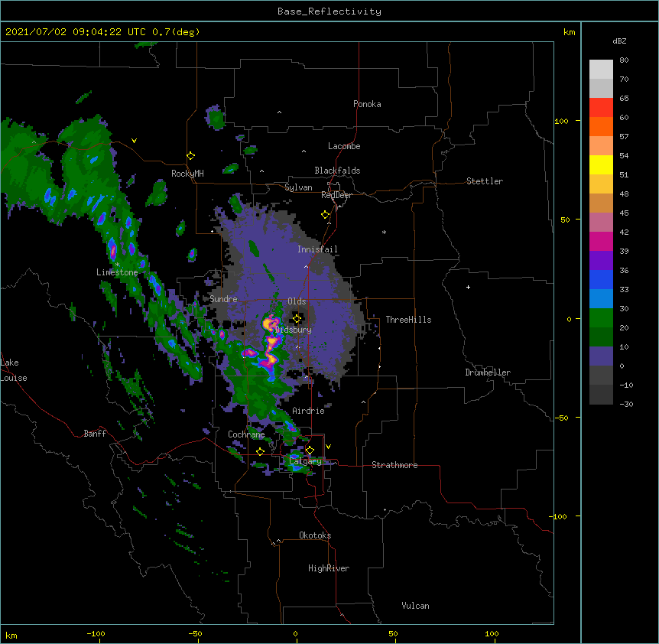Click the dBZ legend heading
Screen dimensions: 659x644
[x=619, y=41]
